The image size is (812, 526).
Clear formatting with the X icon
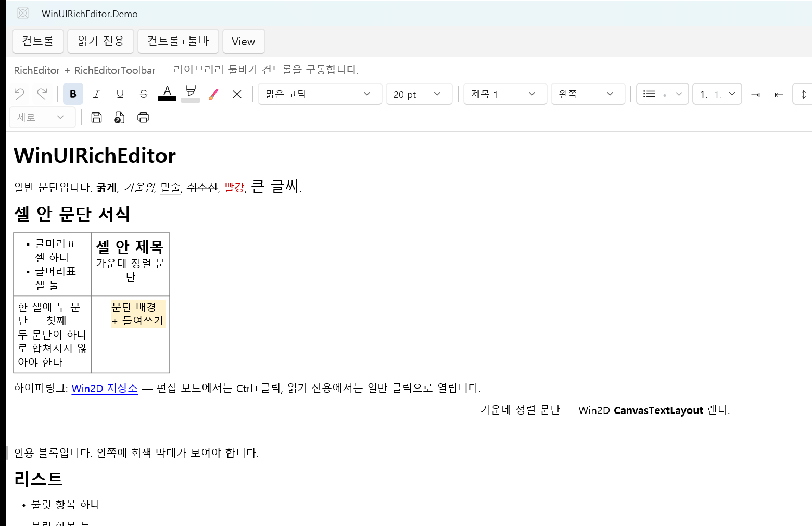click(x=237, y=94)
